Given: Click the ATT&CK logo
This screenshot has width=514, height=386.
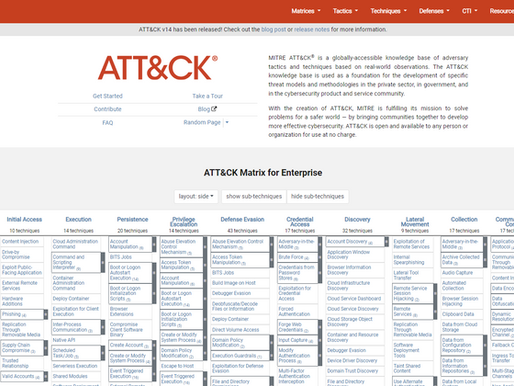Looking at the screenshot, I should coord(158,68).
